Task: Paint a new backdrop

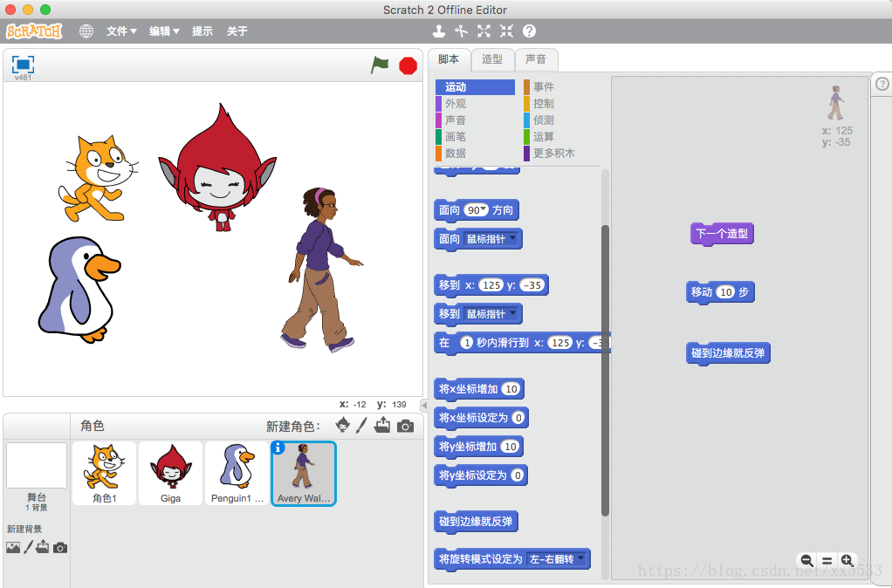Action: [x=29, y=547]
